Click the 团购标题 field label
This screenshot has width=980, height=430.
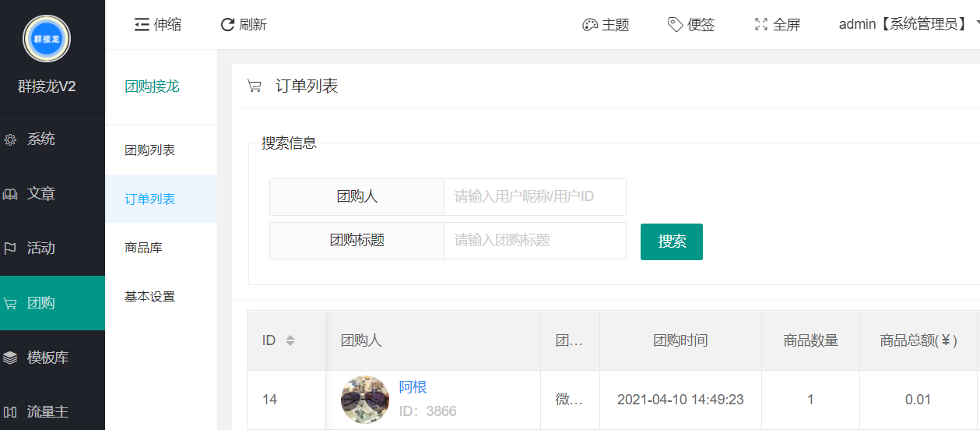click(357, 241)
